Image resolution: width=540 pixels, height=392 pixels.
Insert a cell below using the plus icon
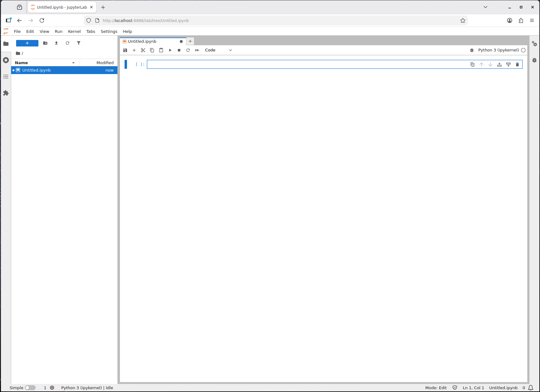click(x=134, y=50)
